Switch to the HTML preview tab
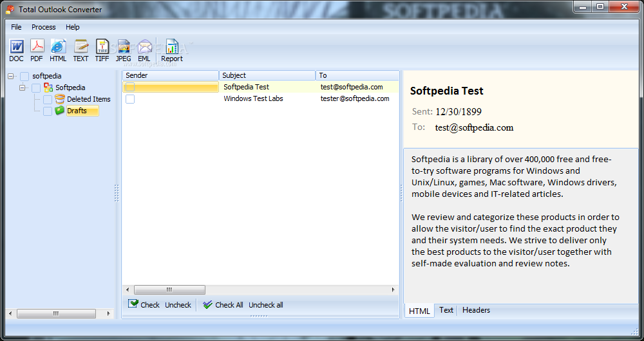The height and width of the screenshot is (341, 644). click(419, 311)
